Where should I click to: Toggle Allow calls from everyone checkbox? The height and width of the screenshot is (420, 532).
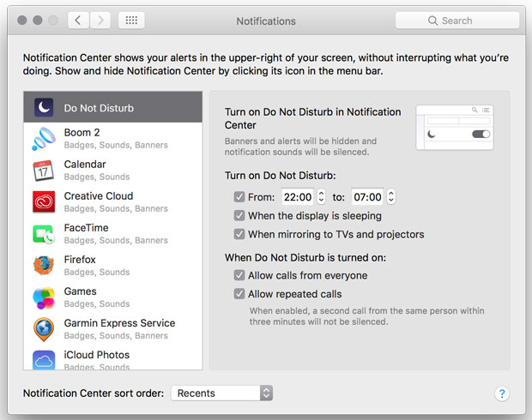[x=239, y=275]
